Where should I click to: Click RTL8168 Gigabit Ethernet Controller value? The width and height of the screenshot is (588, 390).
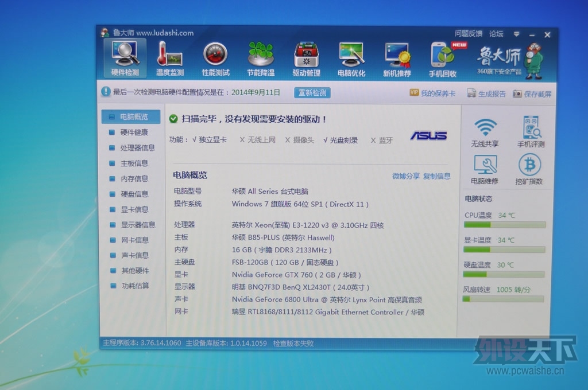coord(328,312)
